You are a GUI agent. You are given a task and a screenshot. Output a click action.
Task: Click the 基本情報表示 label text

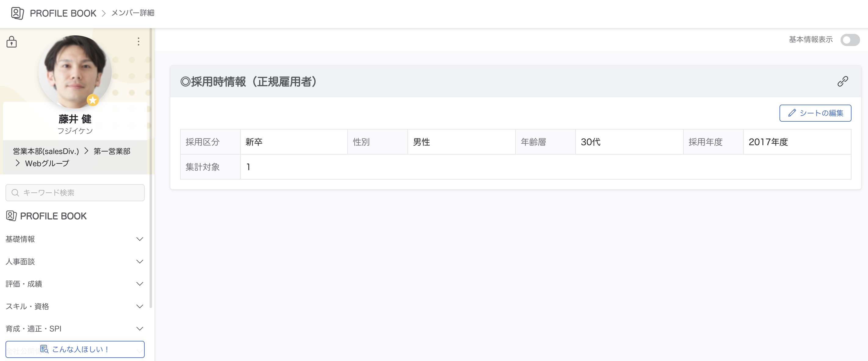pos(810,40)
